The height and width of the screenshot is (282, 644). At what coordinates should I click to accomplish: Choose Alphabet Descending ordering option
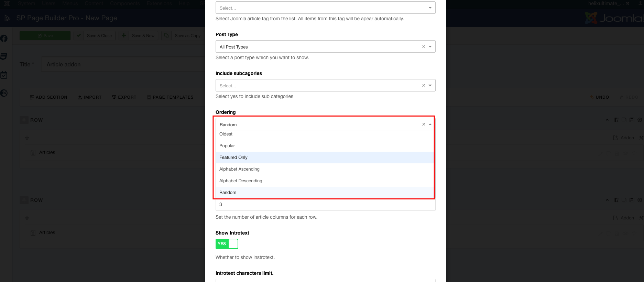(241, 181)
